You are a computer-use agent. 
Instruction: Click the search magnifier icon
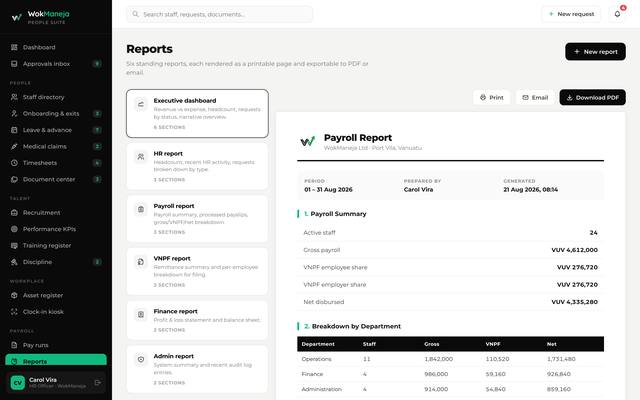pyautogui.click(x=136, y=14)
